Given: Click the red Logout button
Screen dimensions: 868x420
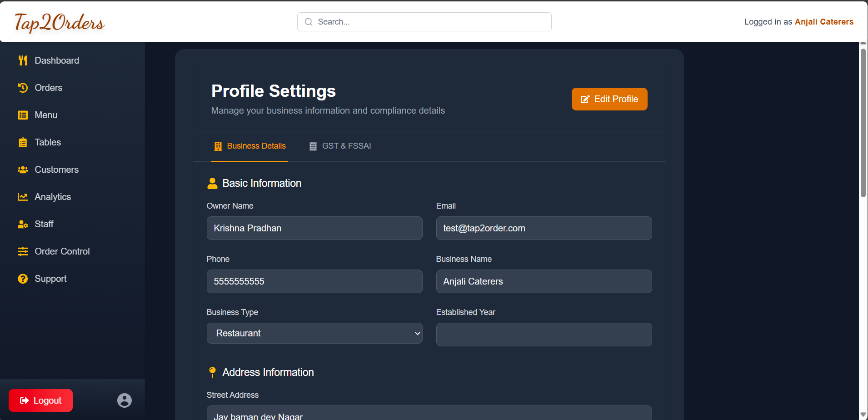Looking at the screenshot, I should 40,400.
